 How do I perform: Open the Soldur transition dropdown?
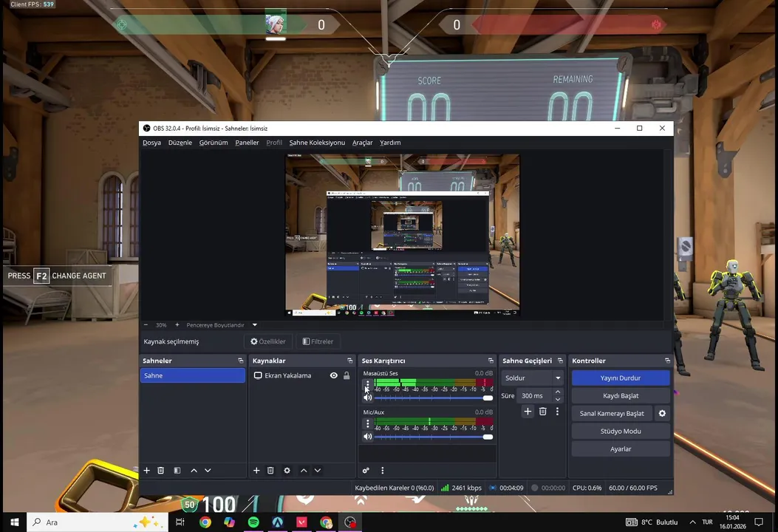point(533,378)
